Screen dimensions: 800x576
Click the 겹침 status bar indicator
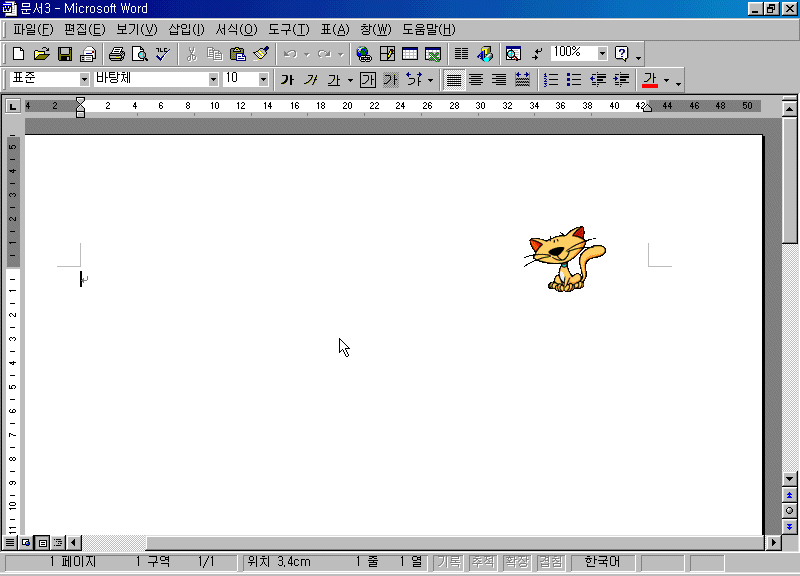(x=551, y=562)
